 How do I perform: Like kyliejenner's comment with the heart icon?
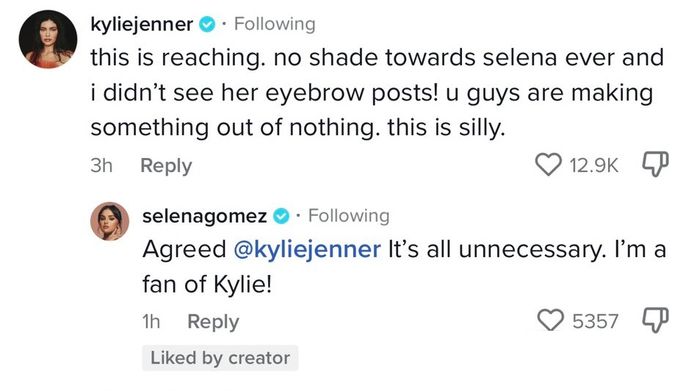(548, 164)
